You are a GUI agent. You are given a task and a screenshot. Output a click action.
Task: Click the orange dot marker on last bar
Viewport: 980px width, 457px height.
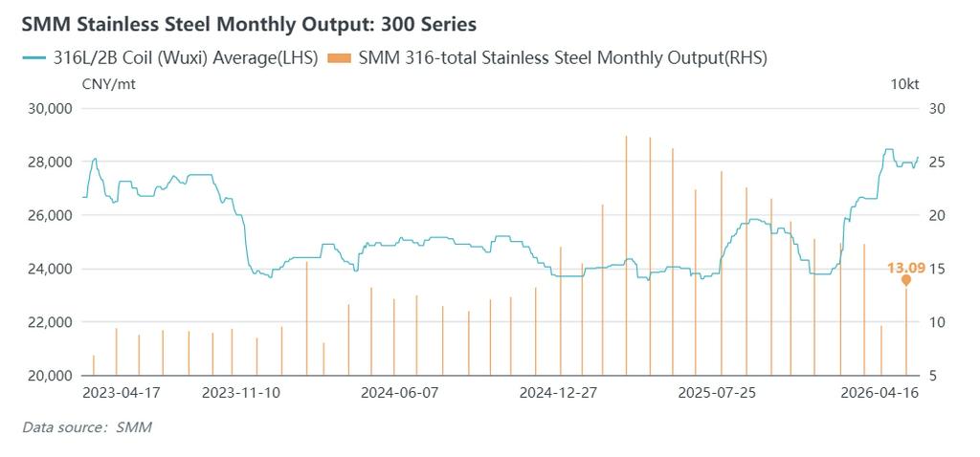(x=906, y=280)
